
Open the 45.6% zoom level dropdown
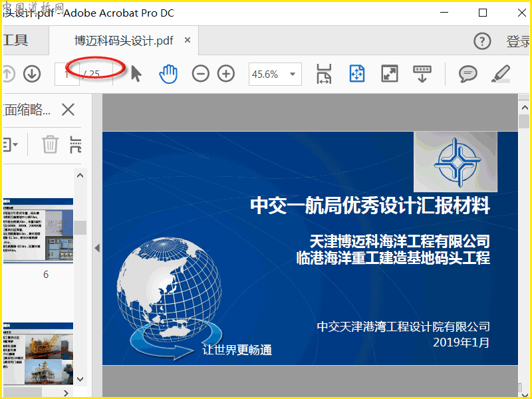[x=275, y=74]
